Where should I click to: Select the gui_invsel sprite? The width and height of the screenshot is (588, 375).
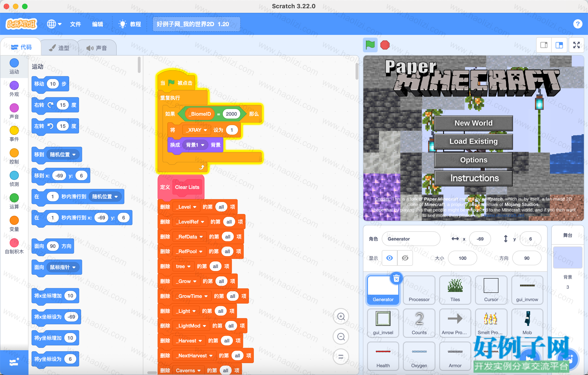[x=383, y=323]
